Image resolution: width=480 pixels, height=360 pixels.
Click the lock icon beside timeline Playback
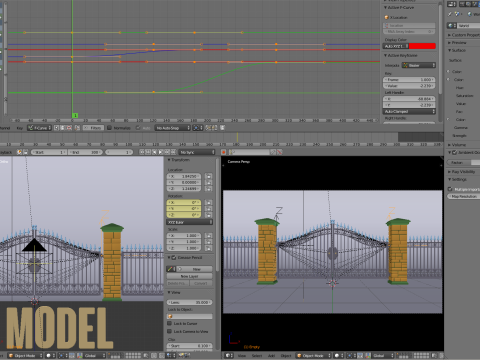pyautogui.click(x=25, y=152)
